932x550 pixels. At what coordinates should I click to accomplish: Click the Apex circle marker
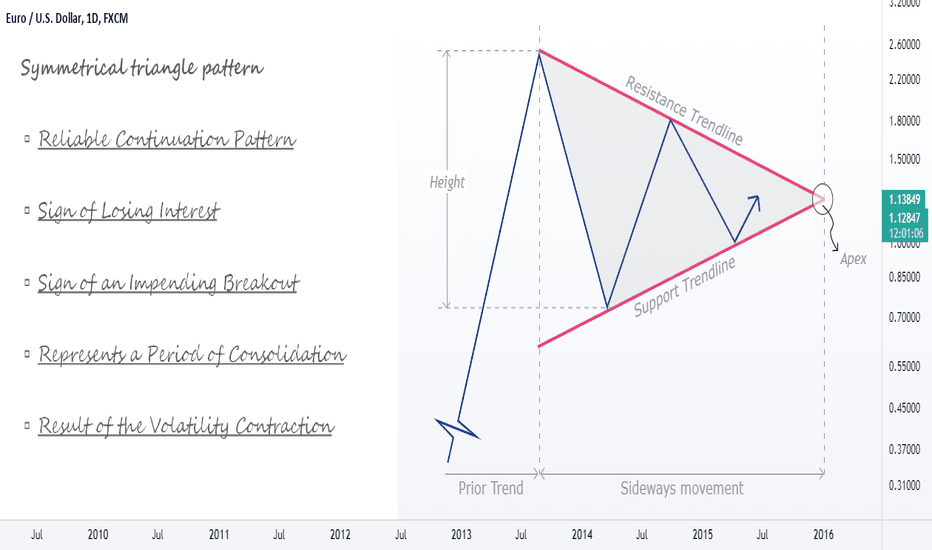[x=823, y=199]
